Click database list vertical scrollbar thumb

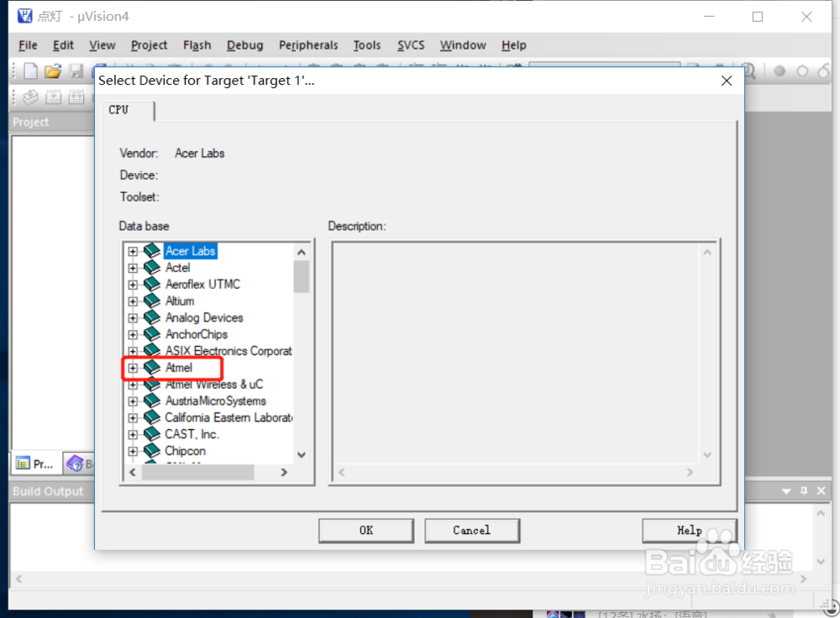pos(301,276)
